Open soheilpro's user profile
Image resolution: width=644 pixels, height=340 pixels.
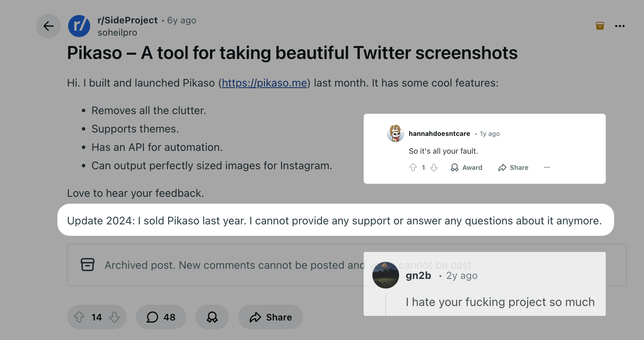(x=117, y=33)
